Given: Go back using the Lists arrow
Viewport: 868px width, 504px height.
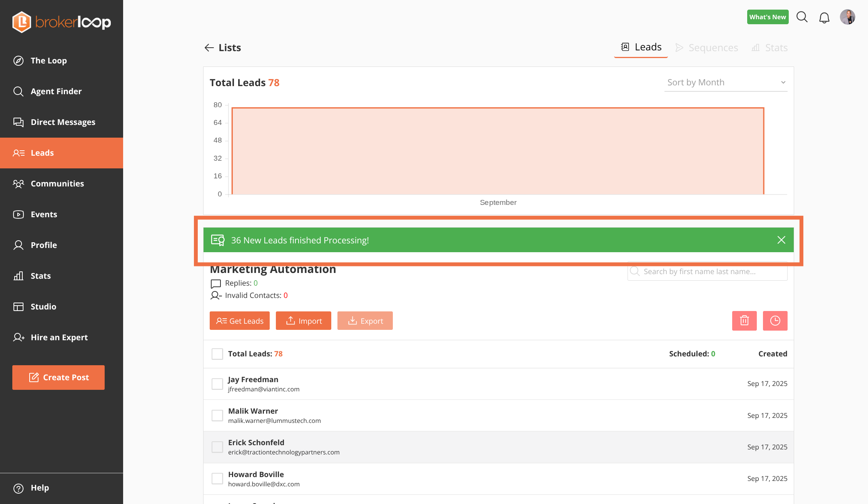Looking at the screenshot, I should point(209,48).
